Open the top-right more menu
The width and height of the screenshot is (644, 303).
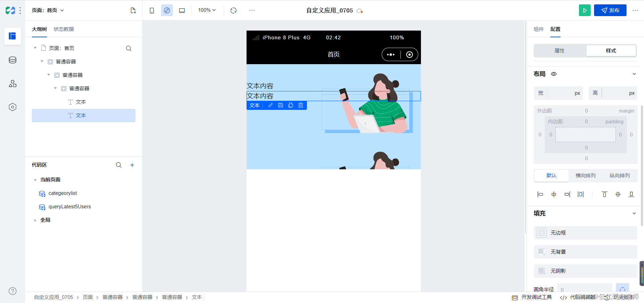(635, 10)
